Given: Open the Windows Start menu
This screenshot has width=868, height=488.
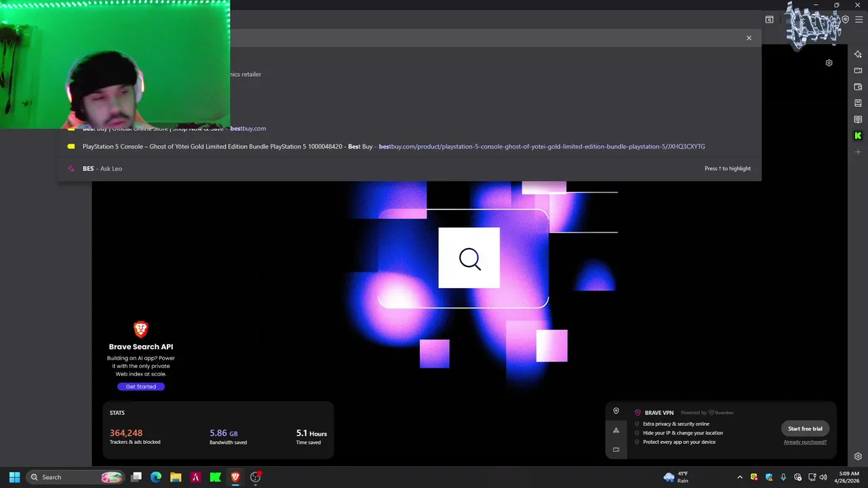Looking at the screenshot, I should pyautogui.click(x=14, y=477).
